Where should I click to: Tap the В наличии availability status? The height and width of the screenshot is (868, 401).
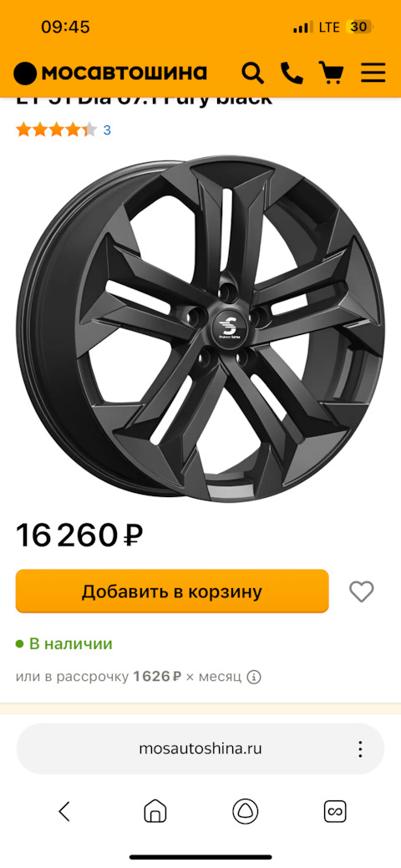63,644
